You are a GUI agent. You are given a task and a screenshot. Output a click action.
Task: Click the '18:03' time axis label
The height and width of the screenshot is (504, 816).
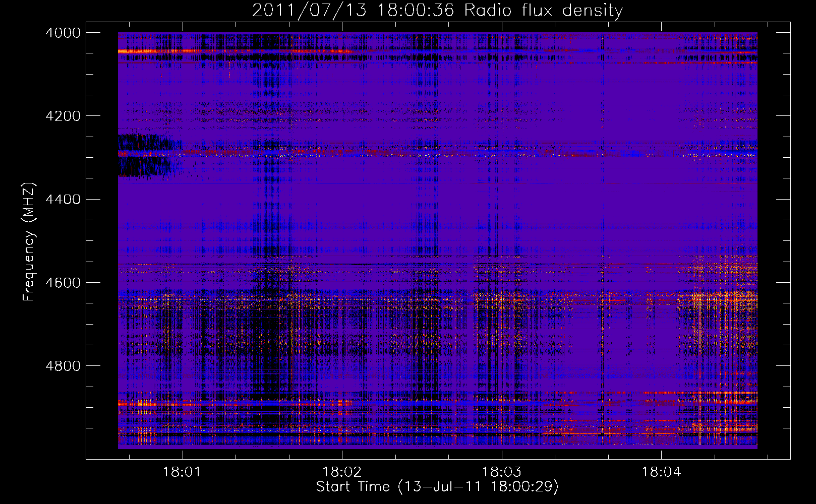[502, 472]
